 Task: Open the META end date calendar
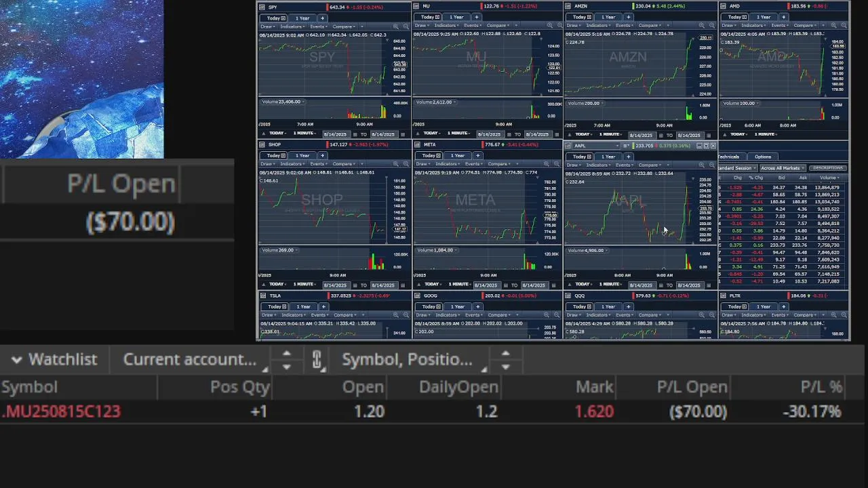coord(553,285)
